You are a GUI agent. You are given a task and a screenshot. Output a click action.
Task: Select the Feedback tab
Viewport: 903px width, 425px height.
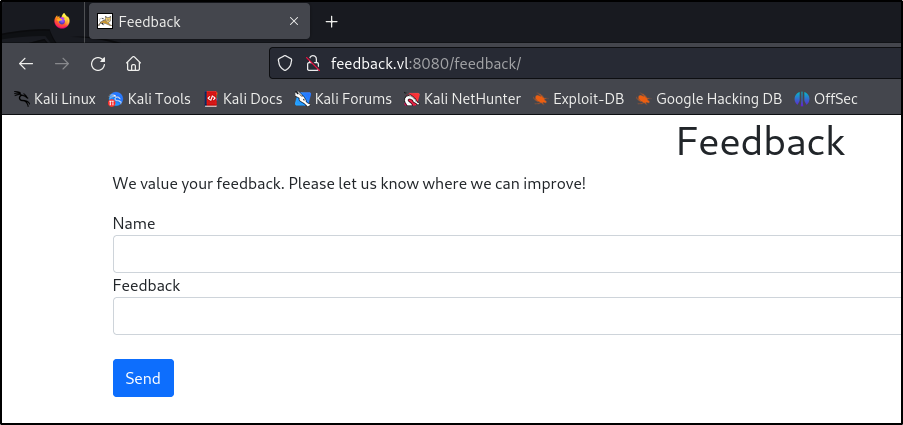(190, 21)
